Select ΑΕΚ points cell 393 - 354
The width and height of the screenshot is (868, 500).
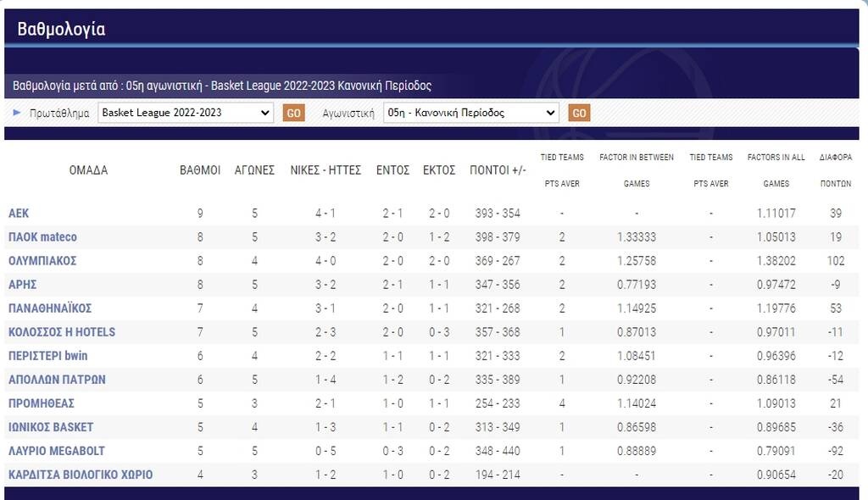[x=498, y=214]
